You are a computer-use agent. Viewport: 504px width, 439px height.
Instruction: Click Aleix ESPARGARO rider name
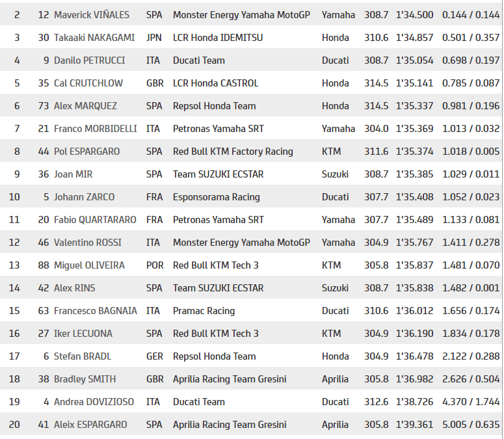coord(90,425)
